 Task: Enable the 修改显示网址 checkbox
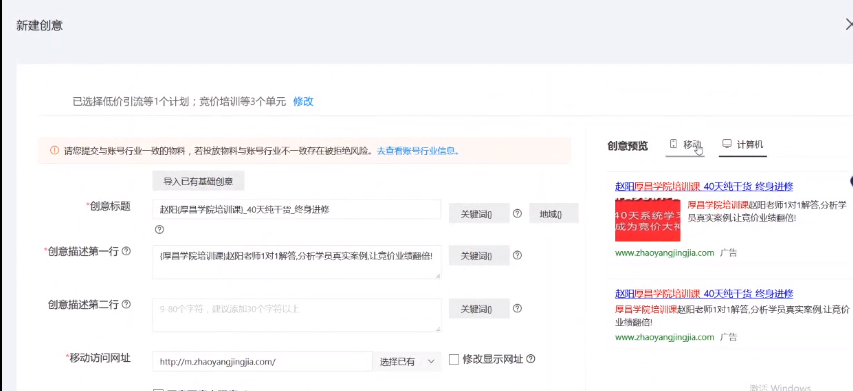coord(454,359)
